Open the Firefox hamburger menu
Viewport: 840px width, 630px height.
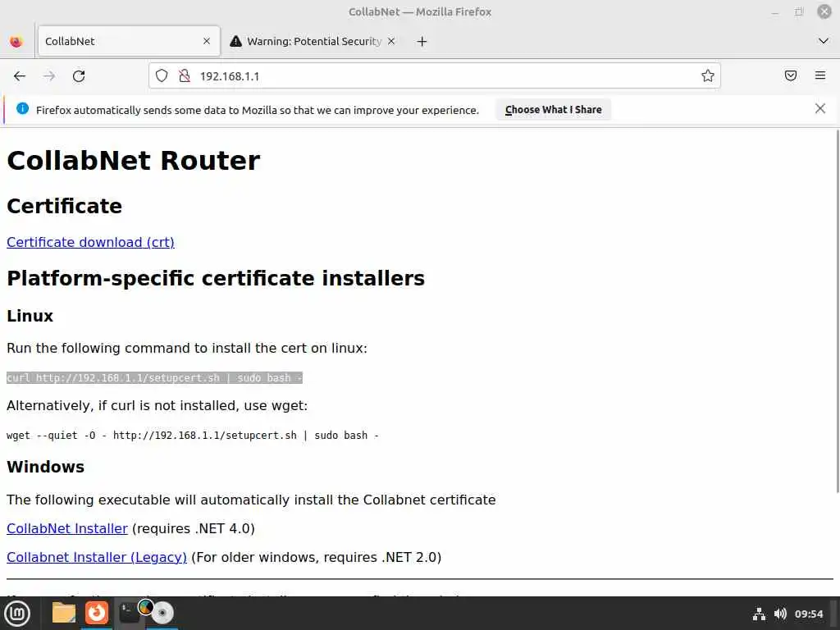[820, 75]
